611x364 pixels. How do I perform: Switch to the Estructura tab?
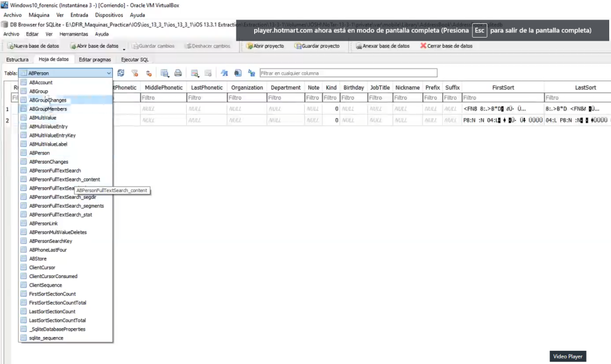point(17,60)
